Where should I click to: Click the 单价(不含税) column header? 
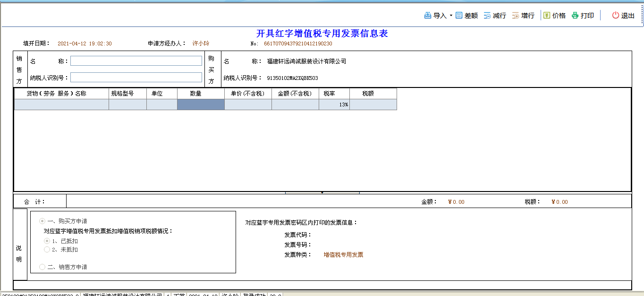point(248,94)
